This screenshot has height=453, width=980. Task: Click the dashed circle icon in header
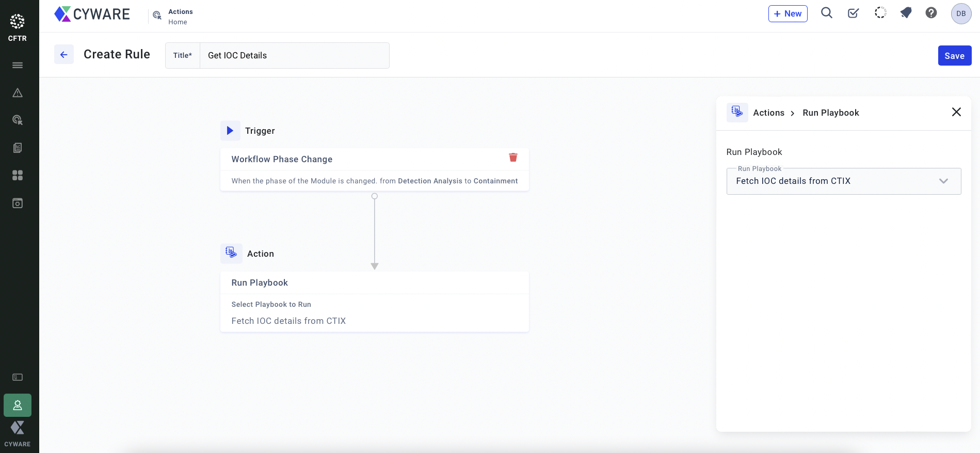click(x=880, y=13)
